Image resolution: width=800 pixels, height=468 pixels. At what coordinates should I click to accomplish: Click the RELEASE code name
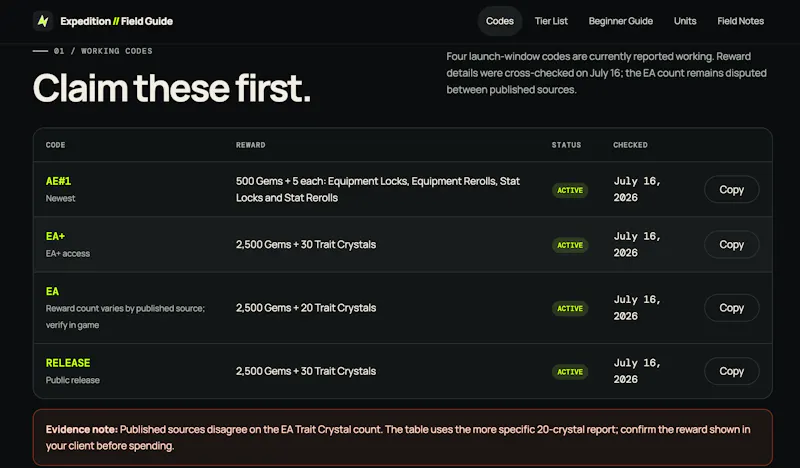68,363
